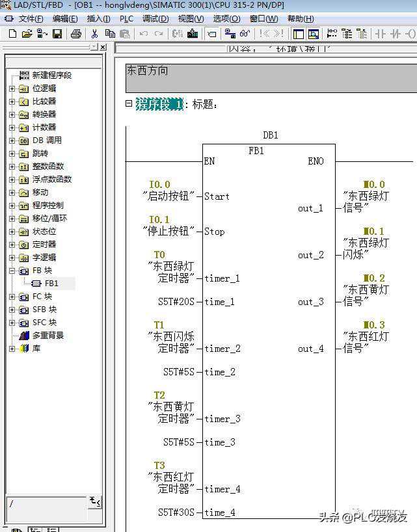
Task: Select 新建程序段 new network item
Action: (51, 75)
